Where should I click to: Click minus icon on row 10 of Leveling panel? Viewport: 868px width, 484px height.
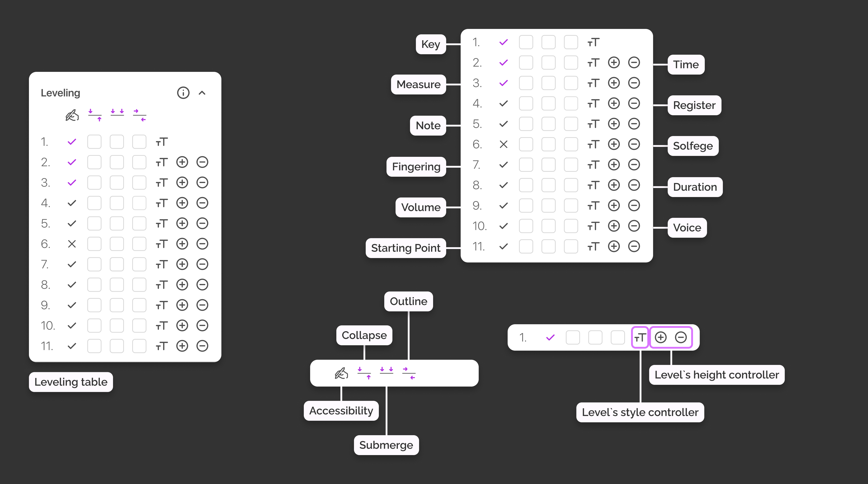click(203, 326)
